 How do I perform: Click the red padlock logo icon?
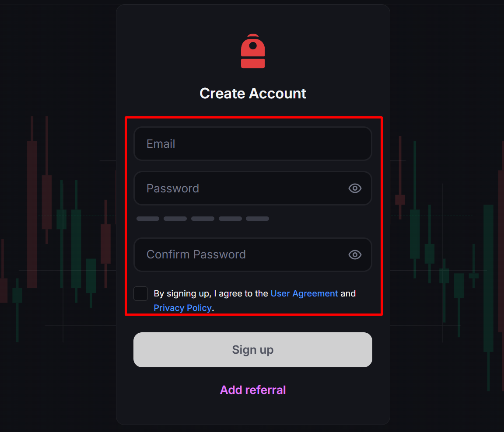(x=253, y=51)
